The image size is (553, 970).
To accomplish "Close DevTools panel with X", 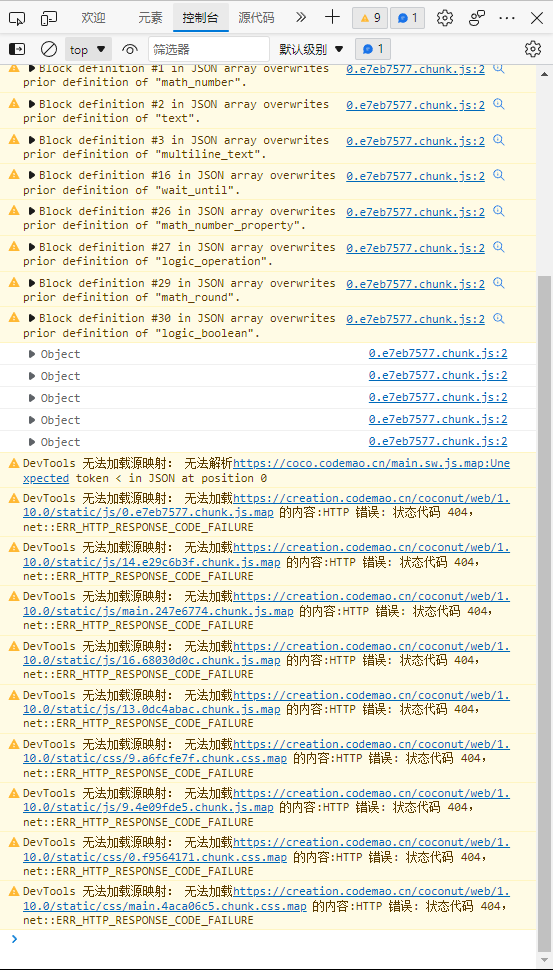I will (537, 18).
